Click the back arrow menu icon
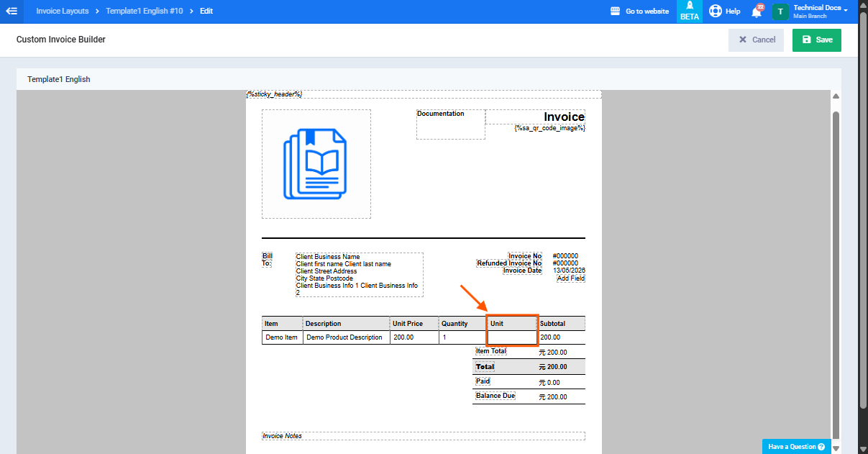 click(12, 11)
